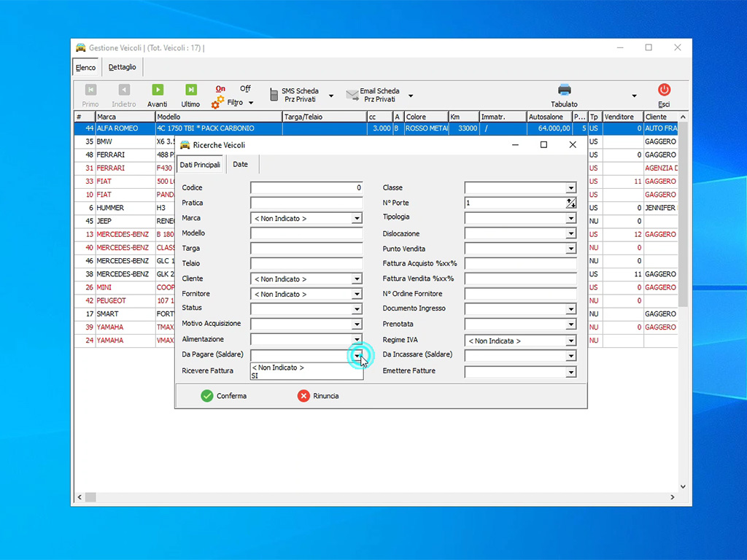Go to first record with Primo
The height and width of the screenshot is (560, 747).
pyautogui.click(x=90, y=96)
